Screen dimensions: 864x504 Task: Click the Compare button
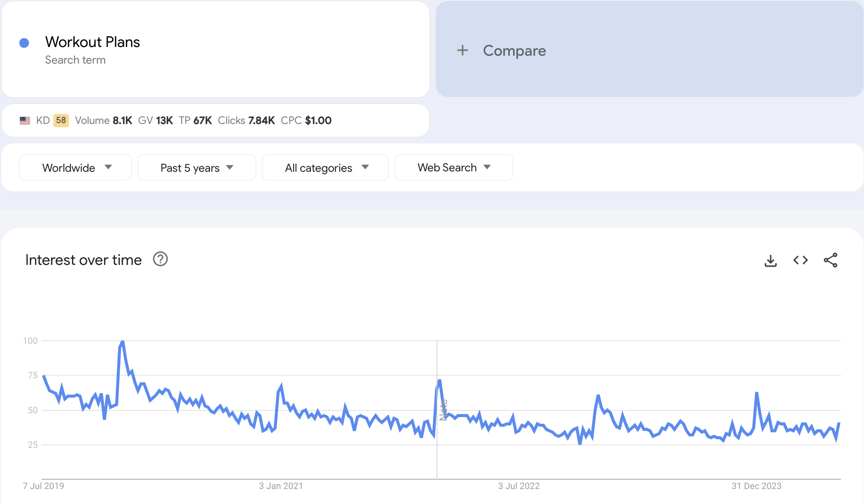[x=514, y=51]
